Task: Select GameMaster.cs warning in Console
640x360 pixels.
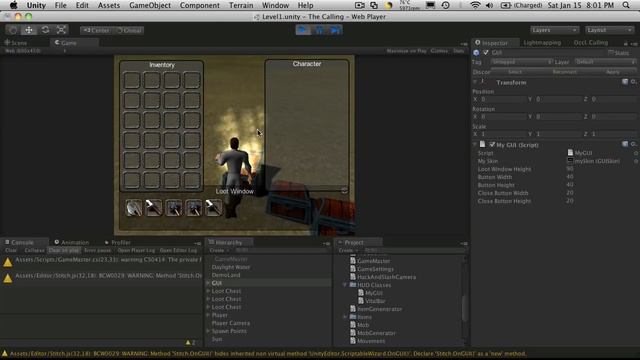Action: tap(101, 262)
